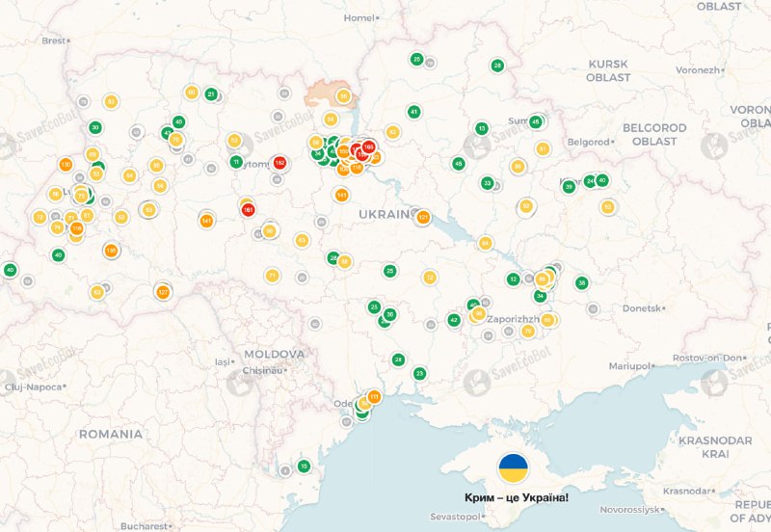Click the orange 127 station marker
Viewport: 771px width, 532px height.
coord(163,292)
